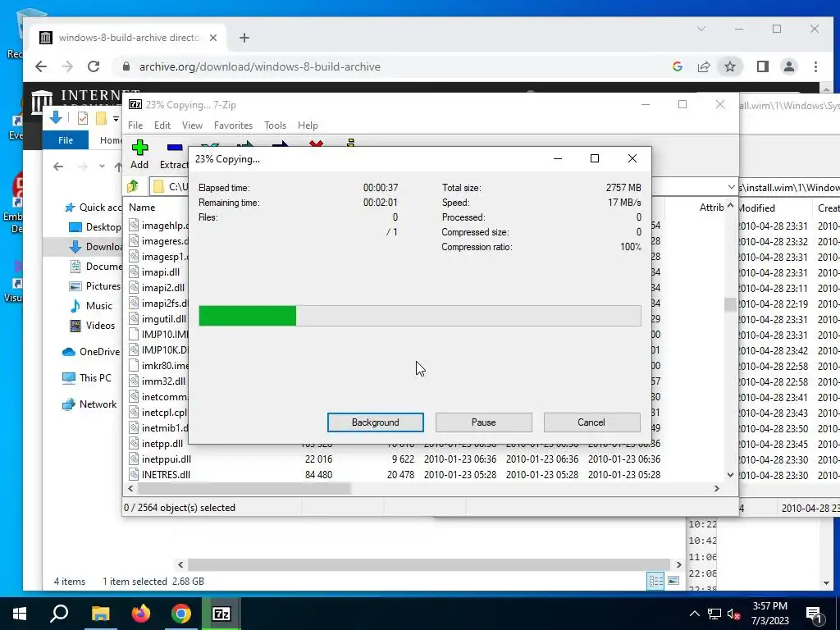Click the Back arrow in File Explorer

coord(58,167)
